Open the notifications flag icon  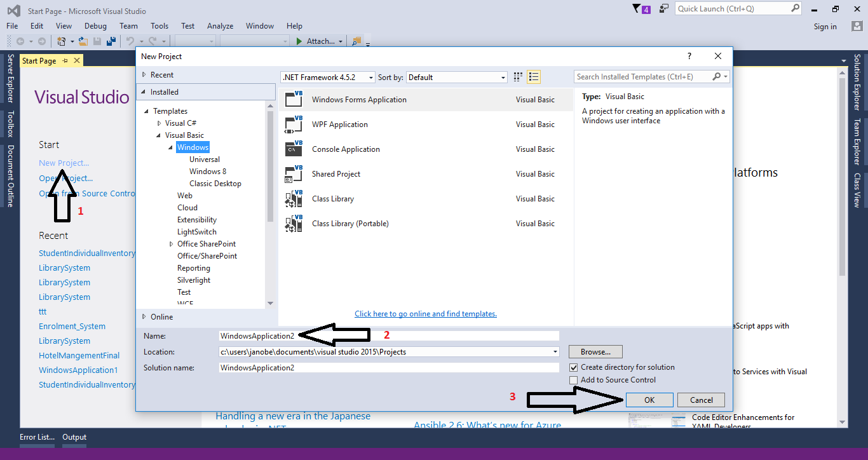click(x=637, y=9)
